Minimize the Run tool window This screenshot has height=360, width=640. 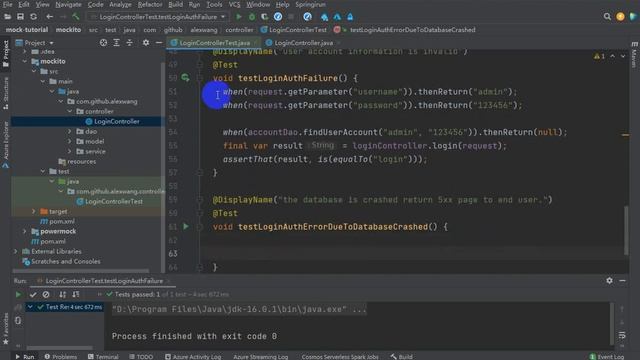622,280
